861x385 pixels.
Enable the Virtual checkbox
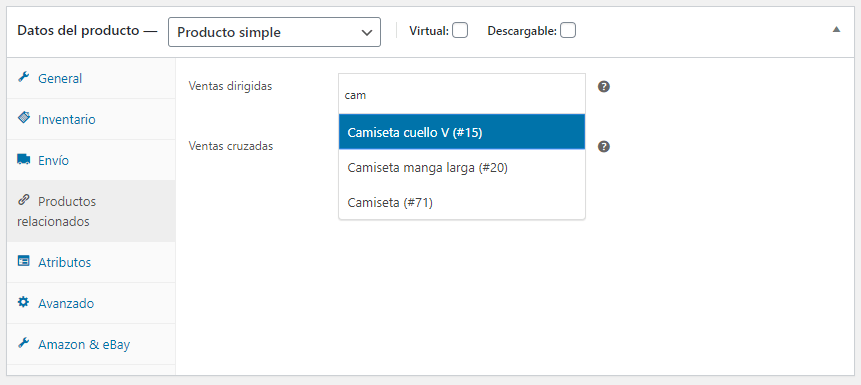coord(460,31)
